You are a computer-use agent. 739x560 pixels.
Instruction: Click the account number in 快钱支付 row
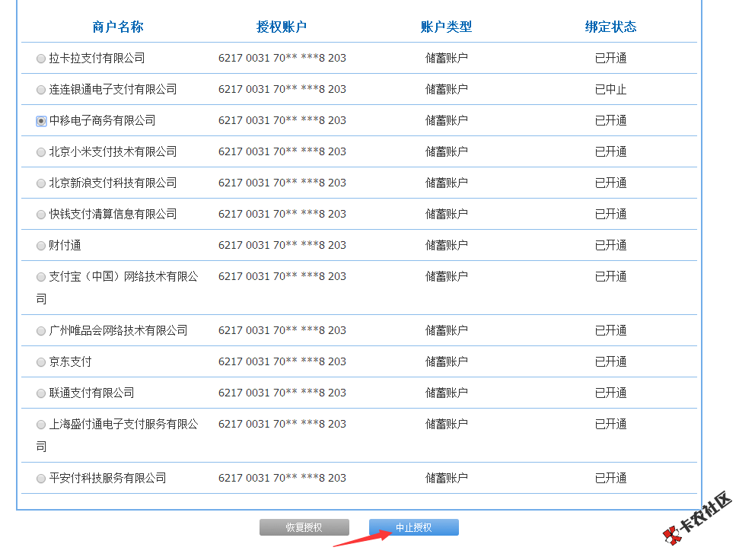pyautogui.click(x=282, y=214)
